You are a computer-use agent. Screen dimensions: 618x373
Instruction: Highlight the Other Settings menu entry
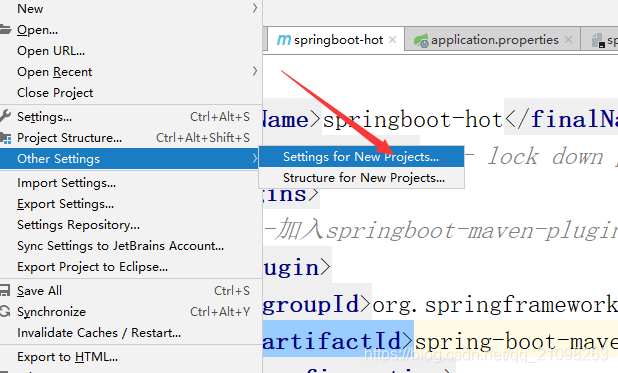[x=130, y=159]
